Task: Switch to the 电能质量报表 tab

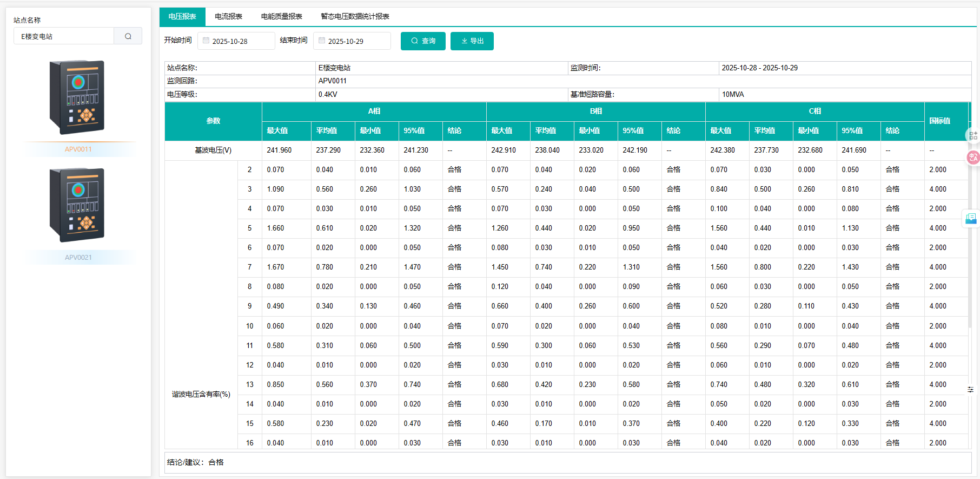Action: coord(281,17)
